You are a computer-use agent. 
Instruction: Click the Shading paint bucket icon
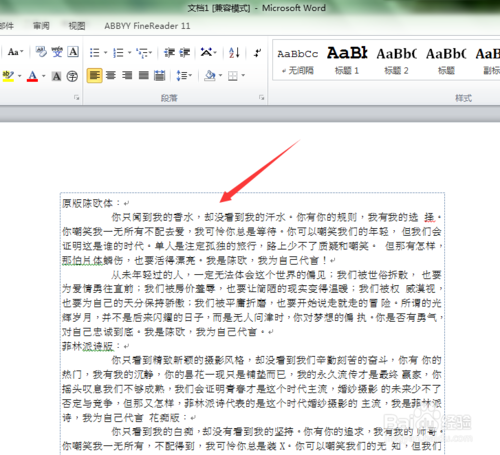[x=210, y=76]
